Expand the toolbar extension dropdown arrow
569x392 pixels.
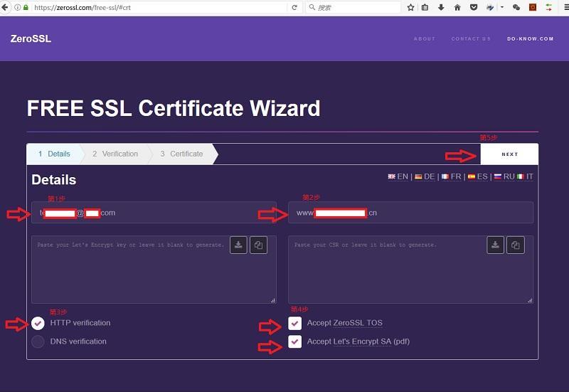[502, 7]
